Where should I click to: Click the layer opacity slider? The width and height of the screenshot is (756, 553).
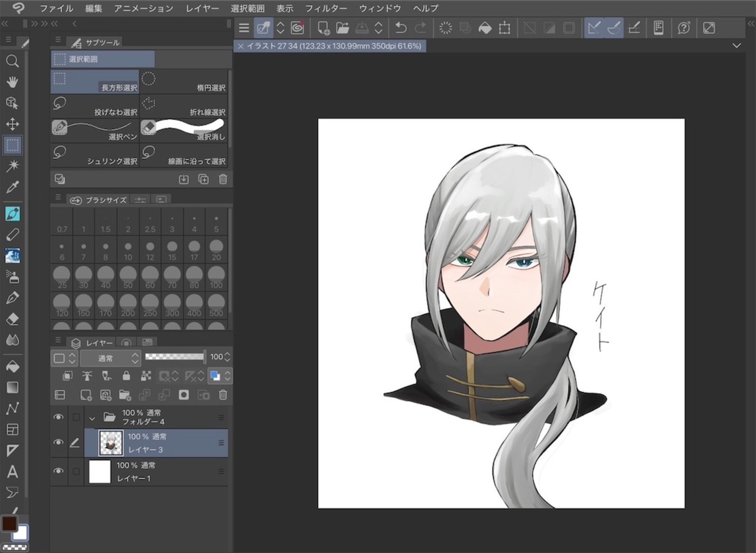point(174,356)
